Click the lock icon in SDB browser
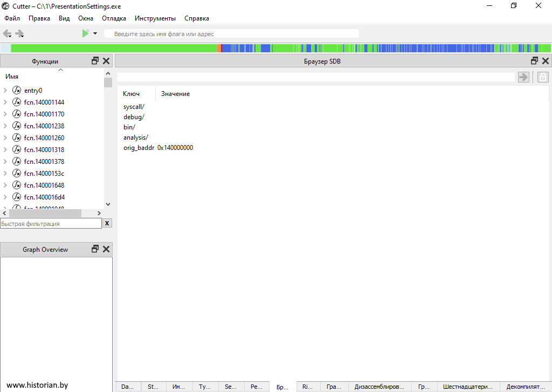Image resolution: width=552 pixels, height=392 pixels. tap(543, 77)
